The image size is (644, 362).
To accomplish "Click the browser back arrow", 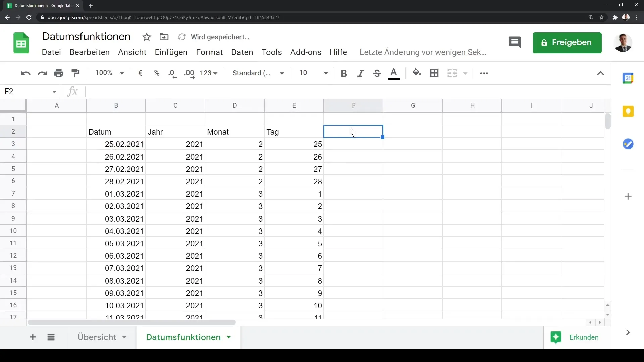I will [x=7, y=17].
